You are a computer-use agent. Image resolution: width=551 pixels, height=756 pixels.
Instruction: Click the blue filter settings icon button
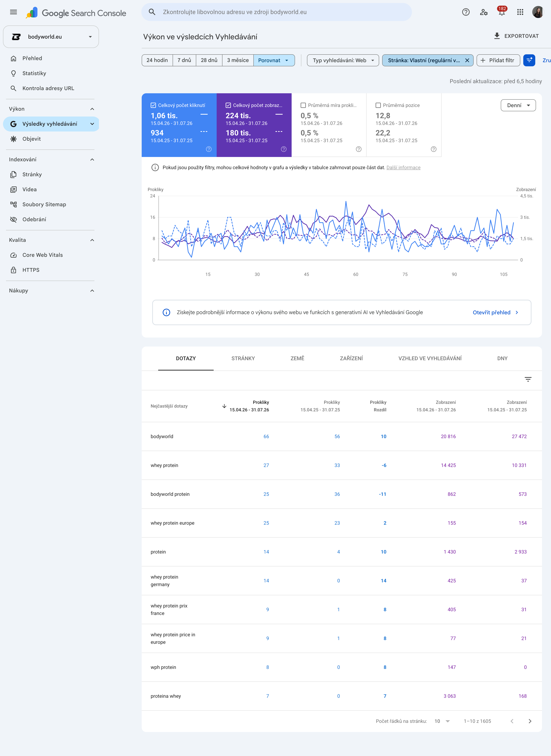click(529, 60)
